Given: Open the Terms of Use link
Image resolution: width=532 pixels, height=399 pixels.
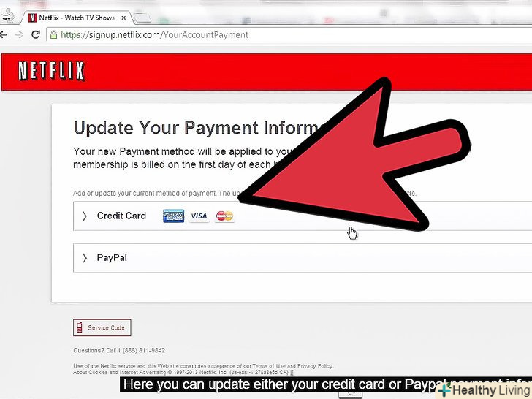Looking at the screenshot, I should click(270, 366).
